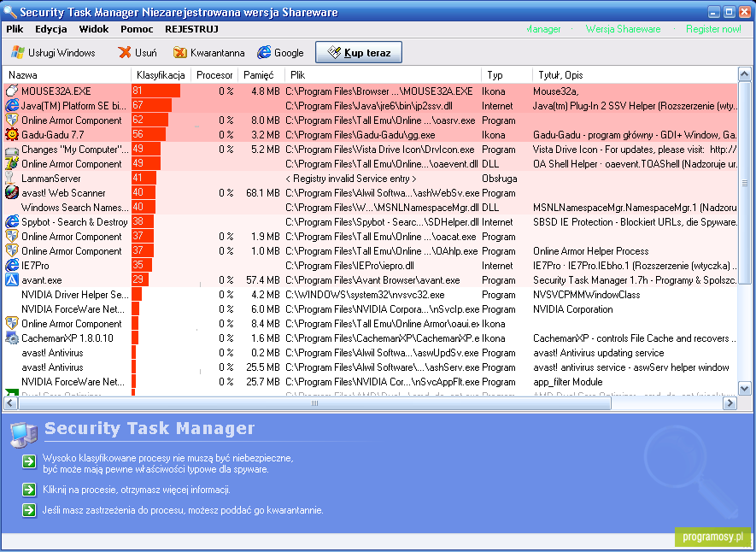Click the red rating bar showing 67
The height and width of the screenshot is (552, 756).
(151, 105)
